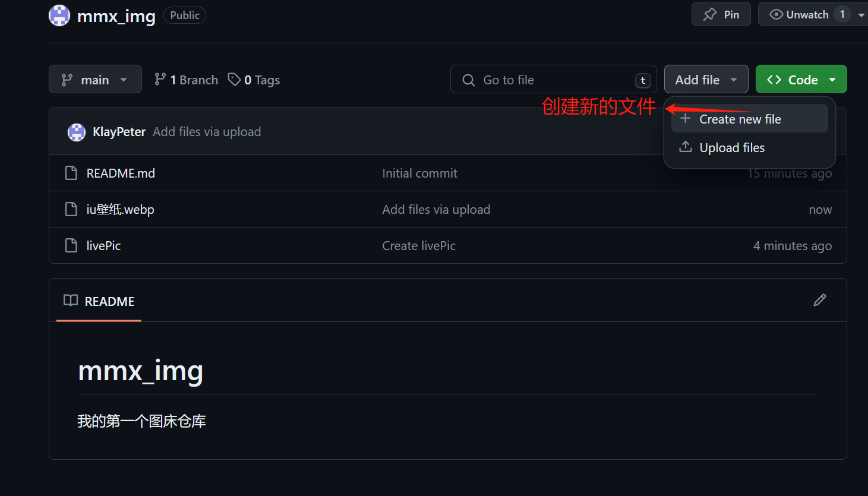The image size is (868, 496).
Task: Switch to the README tab
Action: (x=99, y=301)
